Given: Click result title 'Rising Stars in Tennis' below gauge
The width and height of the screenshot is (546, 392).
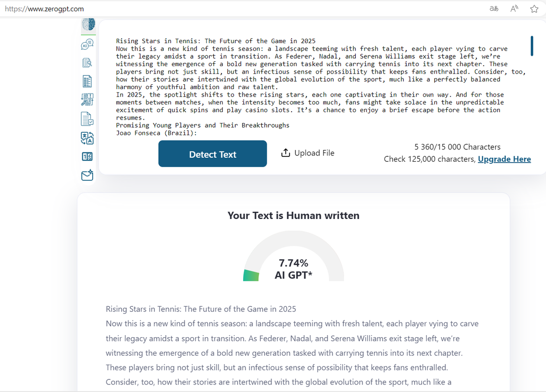Looking at the screenshot, I should click(201, 309).
